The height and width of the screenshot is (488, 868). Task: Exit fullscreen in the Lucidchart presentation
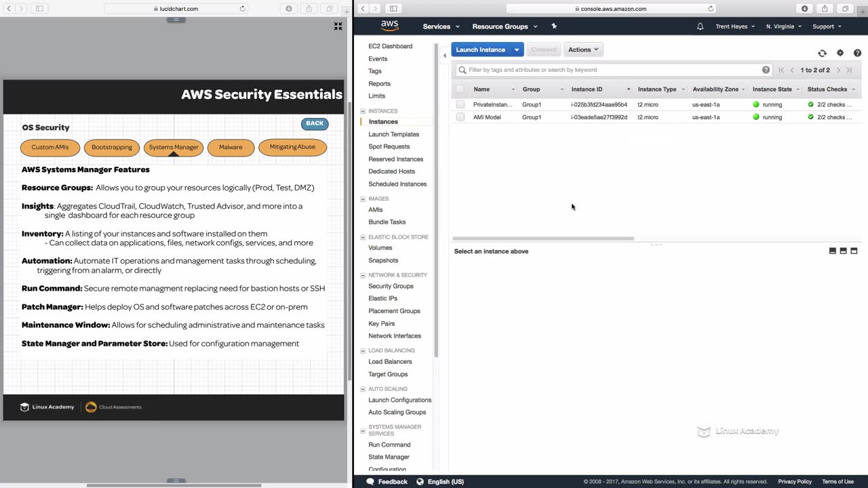pos(338,26)
